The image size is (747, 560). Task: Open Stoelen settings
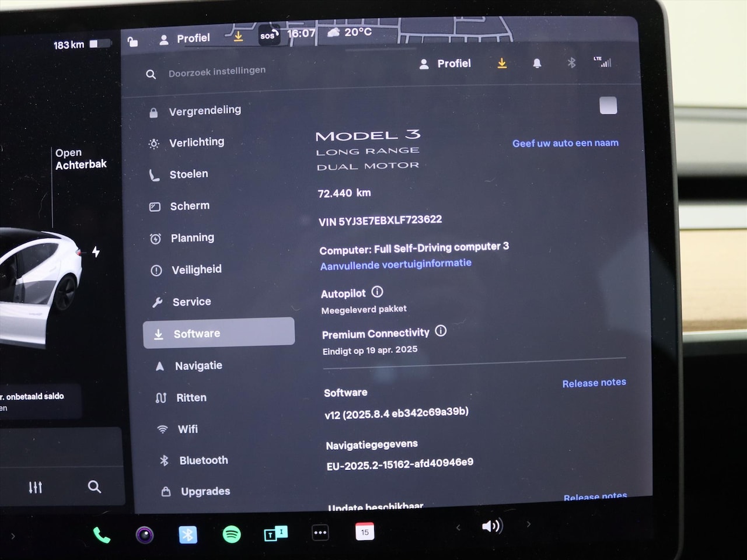point(189,174)
